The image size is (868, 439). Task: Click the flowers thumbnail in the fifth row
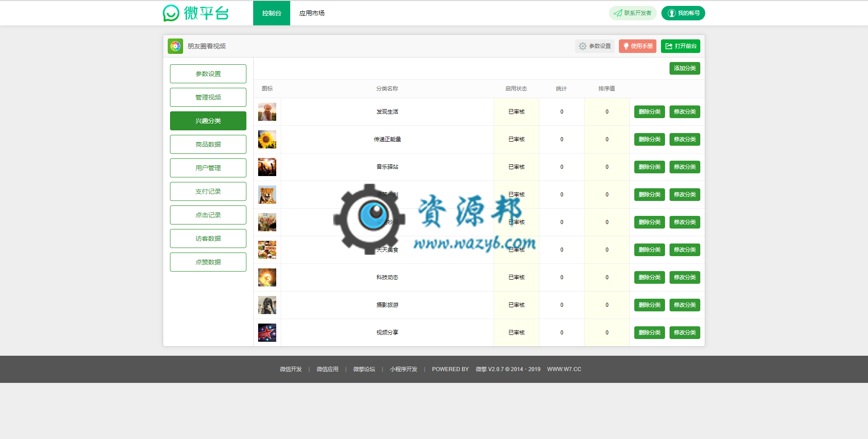point(267,222)
